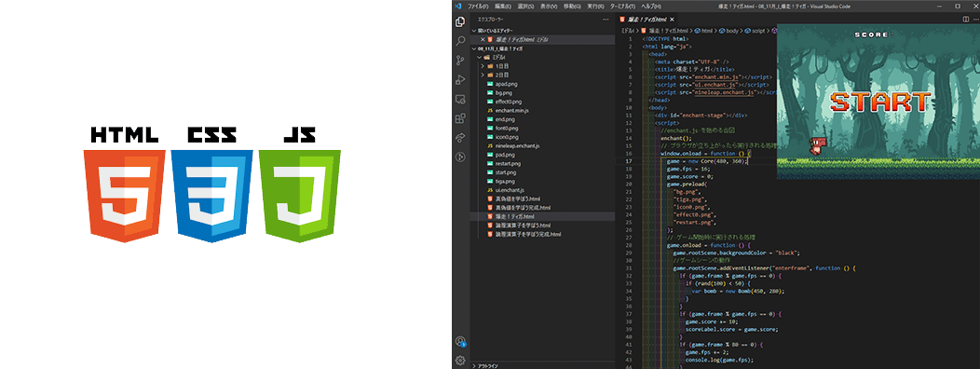
Task: Open the ファイル(F) menu
Action: click(x=478, y=6)
